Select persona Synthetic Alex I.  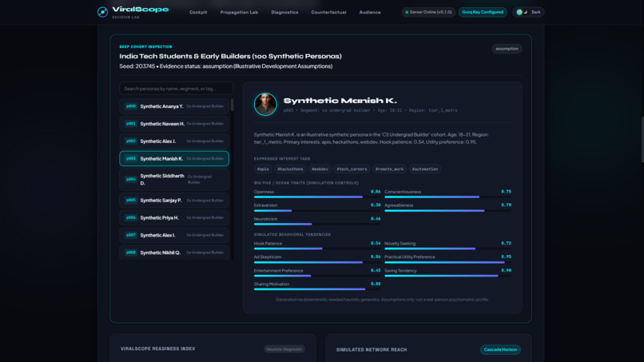coord(174,235)
